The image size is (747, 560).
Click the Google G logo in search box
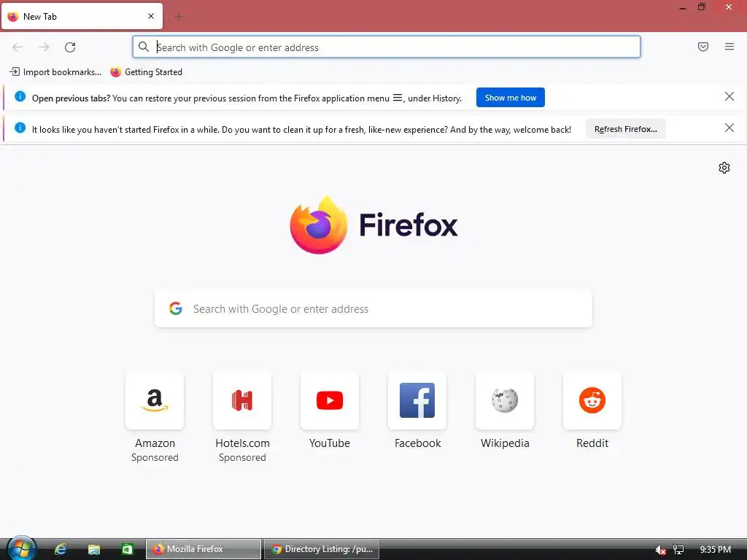pyautogui.click(x=176, y=308)
